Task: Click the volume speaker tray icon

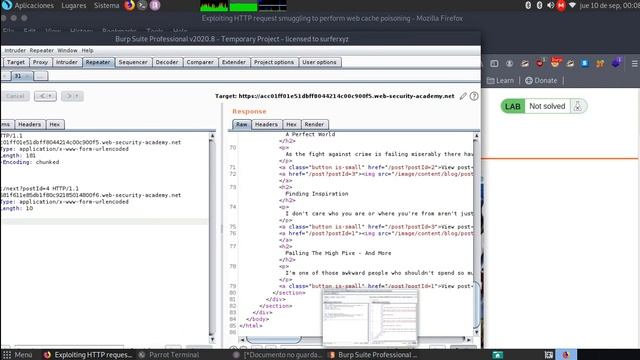Action: [550, 5]
